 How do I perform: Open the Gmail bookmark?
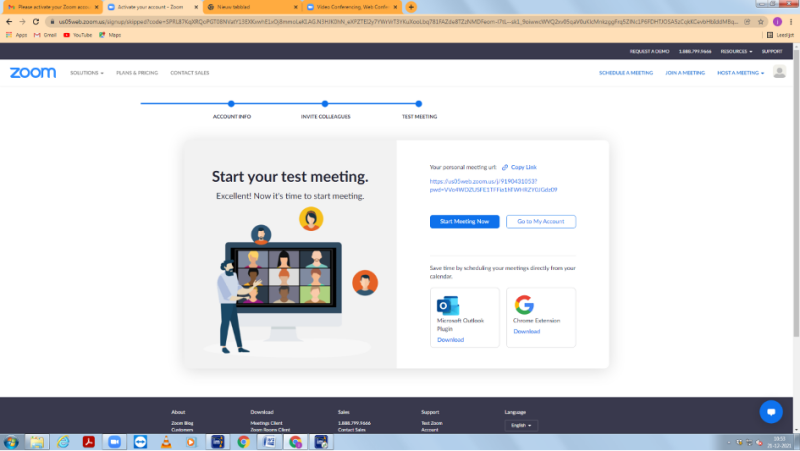pos(45,35)
